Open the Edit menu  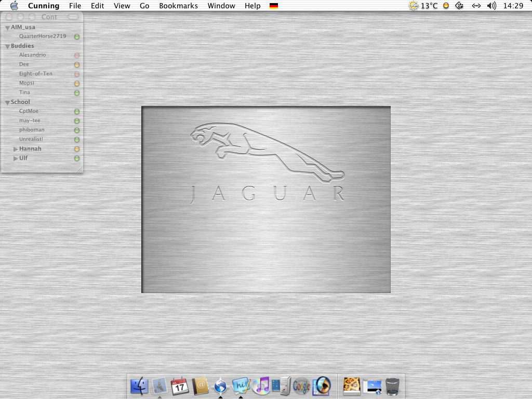click(97, 6)
